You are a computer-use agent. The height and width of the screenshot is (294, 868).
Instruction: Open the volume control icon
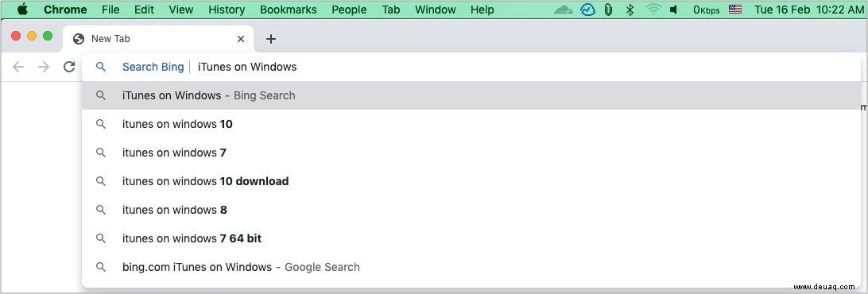click(x=673, y=10)
